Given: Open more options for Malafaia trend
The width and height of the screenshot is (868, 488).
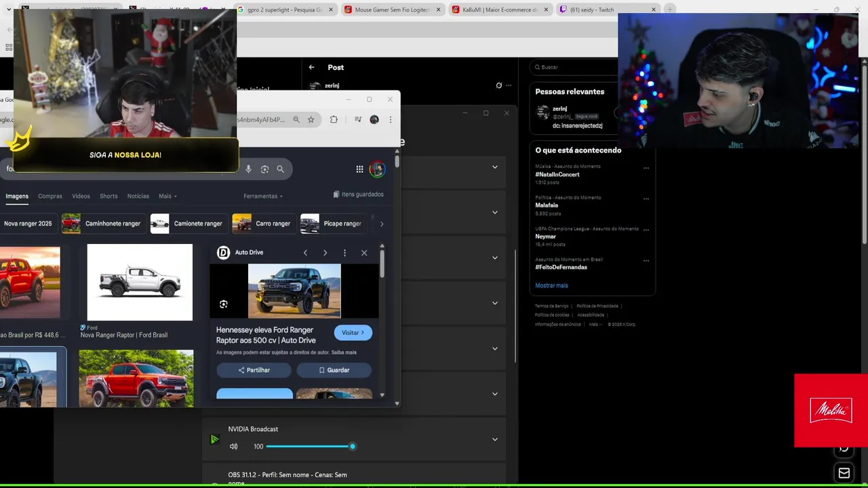Looking at the screenshot, I should [646, 199].
